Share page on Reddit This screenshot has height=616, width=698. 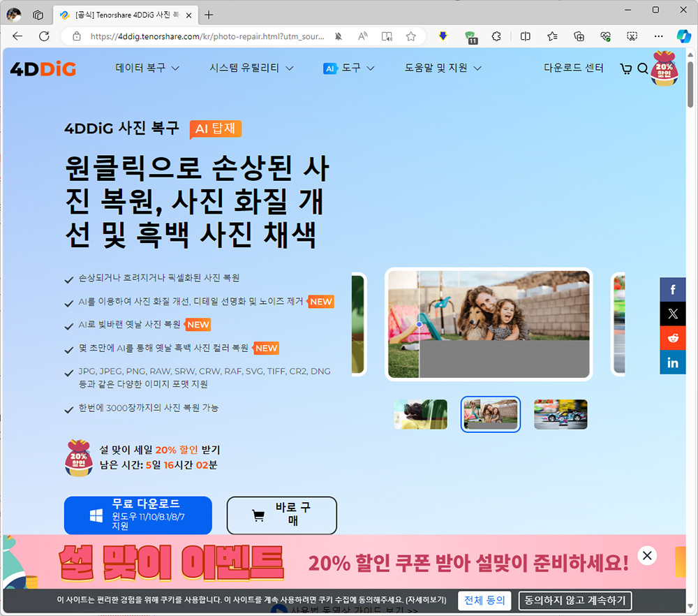pyautogui.click(x=673, y=338)
